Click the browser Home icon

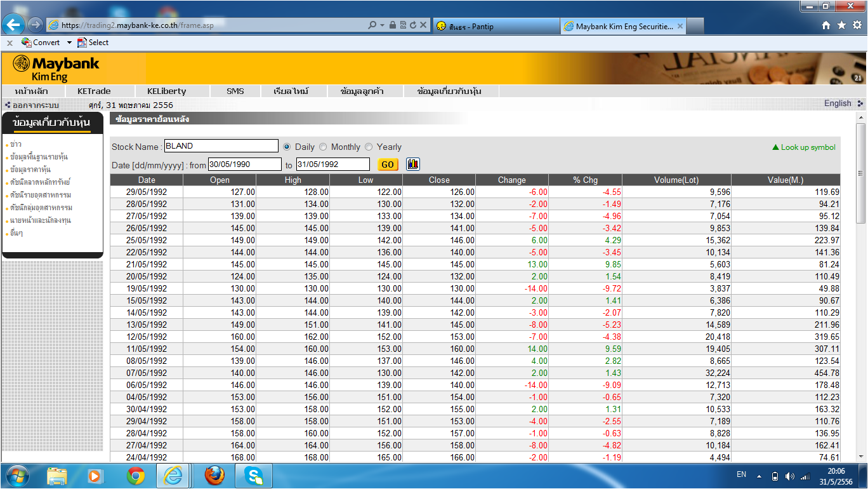click(x=826, y=25)
